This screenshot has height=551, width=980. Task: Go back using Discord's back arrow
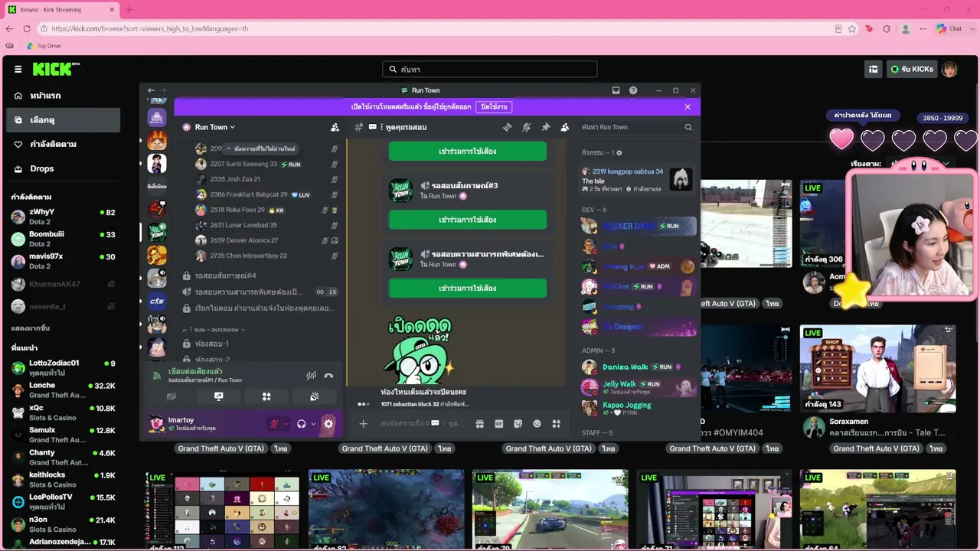[151, 90]
